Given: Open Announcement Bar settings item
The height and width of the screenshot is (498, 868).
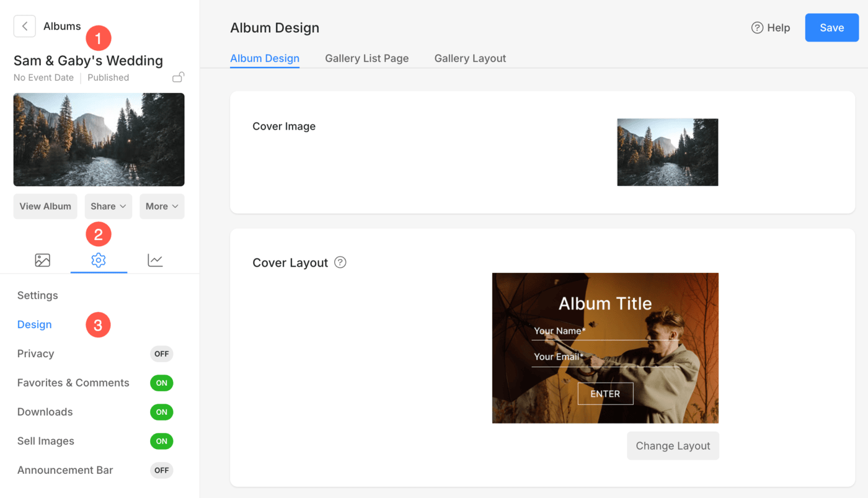Looking at the screenshot, I should coord(65,470).
